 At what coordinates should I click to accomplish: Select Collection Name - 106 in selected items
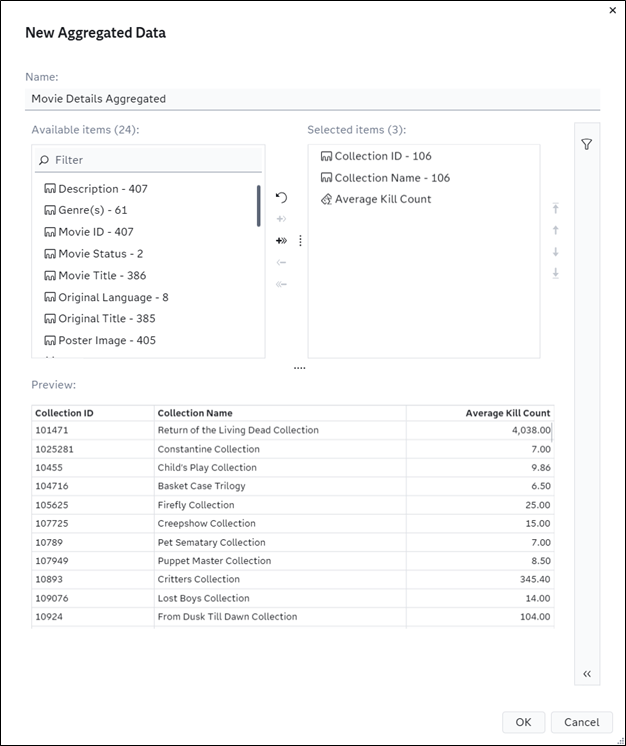tap(392, 177)
